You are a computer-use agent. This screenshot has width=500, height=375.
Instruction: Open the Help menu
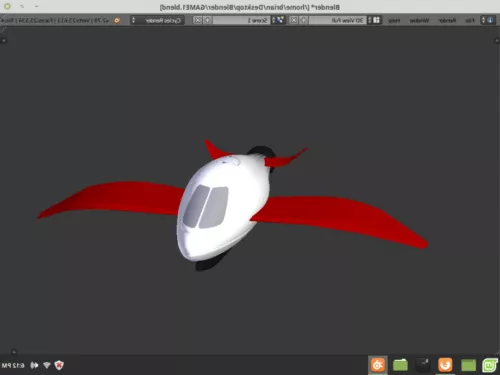pyautogui.click(x=394, y=21)
